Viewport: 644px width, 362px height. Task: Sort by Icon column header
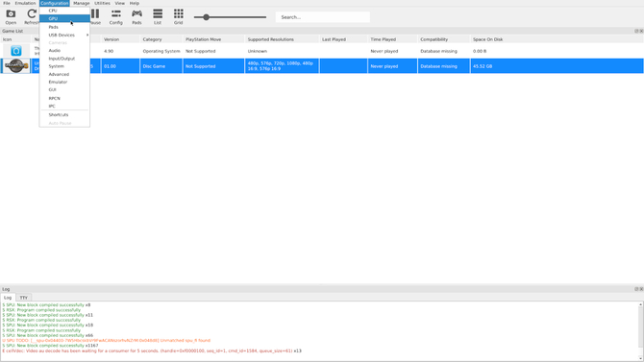15,39
